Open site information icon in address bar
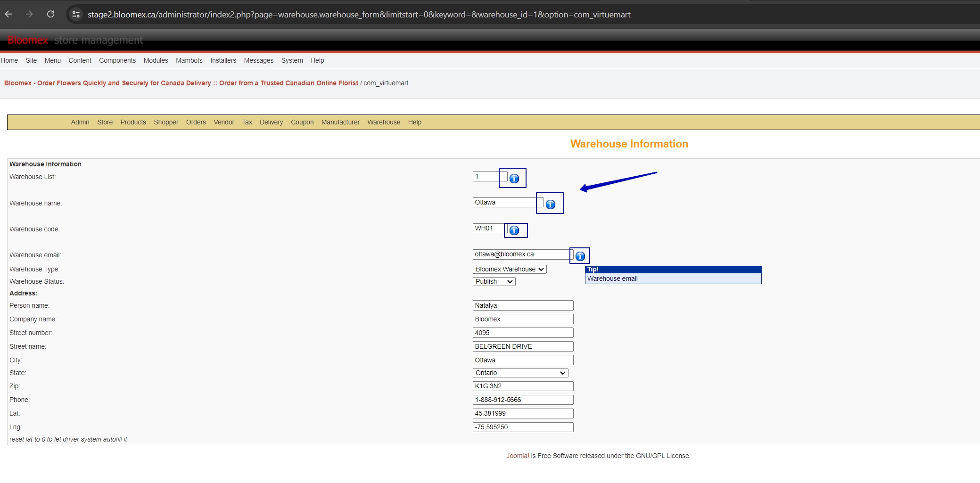 click(x=76, y=14)
